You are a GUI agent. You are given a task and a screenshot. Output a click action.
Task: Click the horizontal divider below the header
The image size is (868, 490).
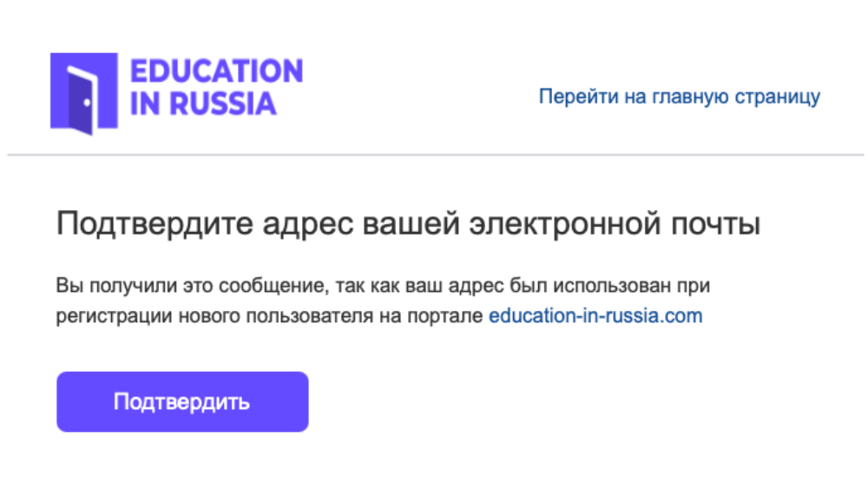click(x=434, y=155)
